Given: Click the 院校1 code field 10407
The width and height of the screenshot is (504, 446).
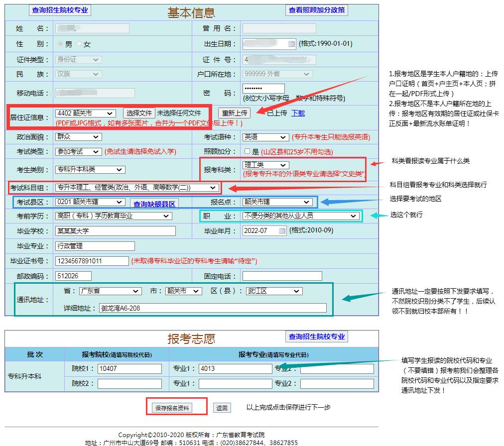Looking at the screenshot, I should pos(129,368).
